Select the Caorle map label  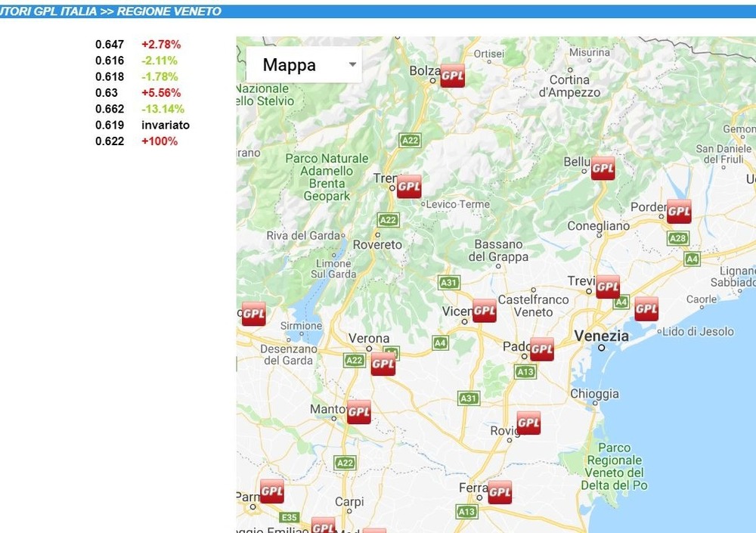click(x=702, y=299)
